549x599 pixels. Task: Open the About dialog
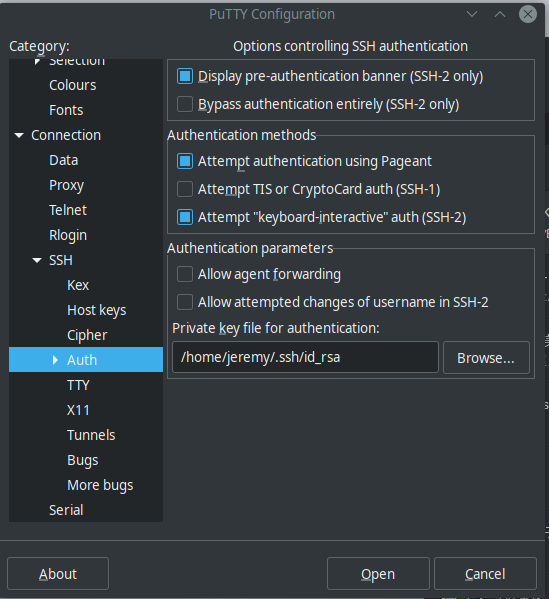click(58, 573)
